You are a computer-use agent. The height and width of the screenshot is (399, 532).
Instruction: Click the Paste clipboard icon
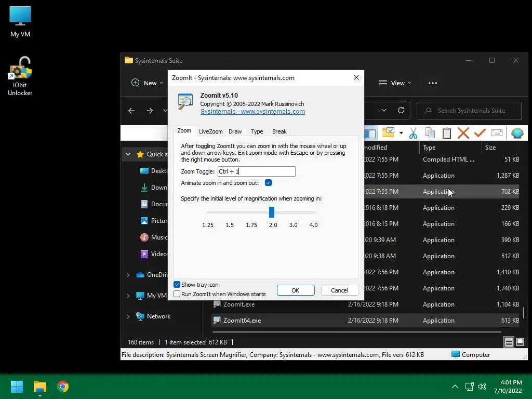(447, 133)
